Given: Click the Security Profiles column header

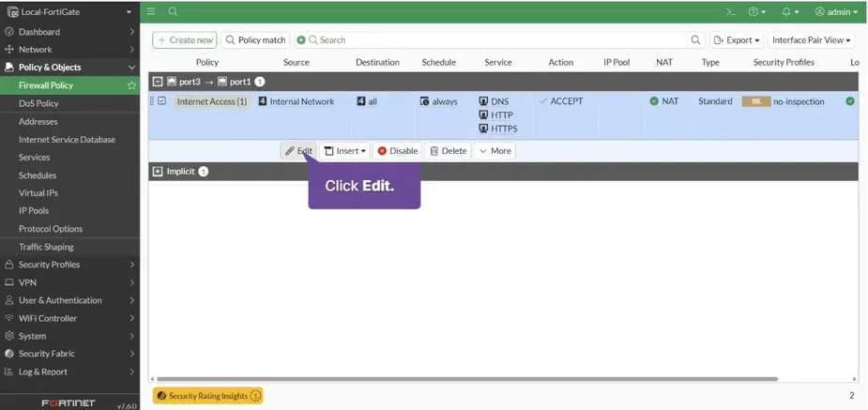Looking at the screenshot, I should (784, 63).
